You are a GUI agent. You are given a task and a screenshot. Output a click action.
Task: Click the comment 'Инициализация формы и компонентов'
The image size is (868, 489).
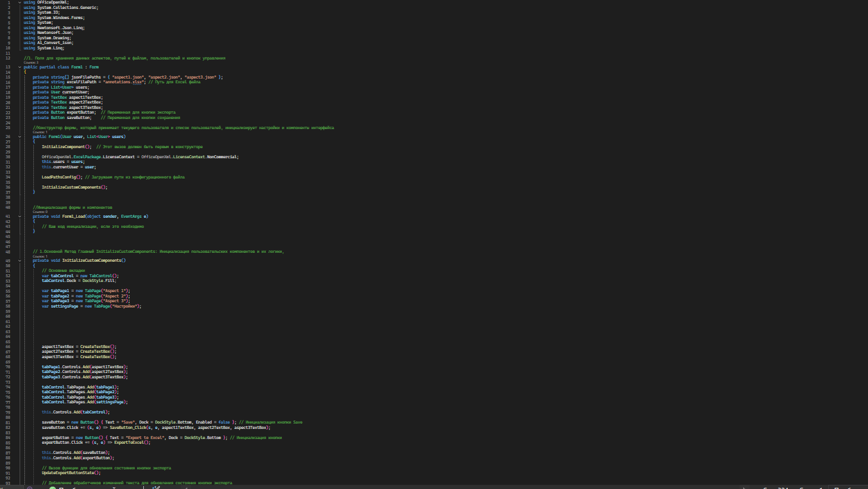(74, 208)
